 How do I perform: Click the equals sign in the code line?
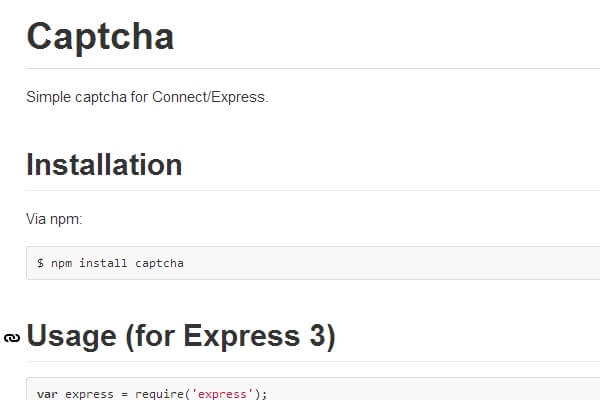coord(125,394)
